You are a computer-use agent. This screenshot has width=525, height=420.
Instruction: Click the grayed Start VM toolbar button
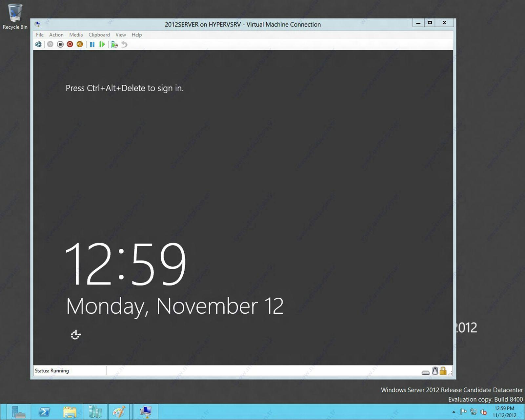50,44
